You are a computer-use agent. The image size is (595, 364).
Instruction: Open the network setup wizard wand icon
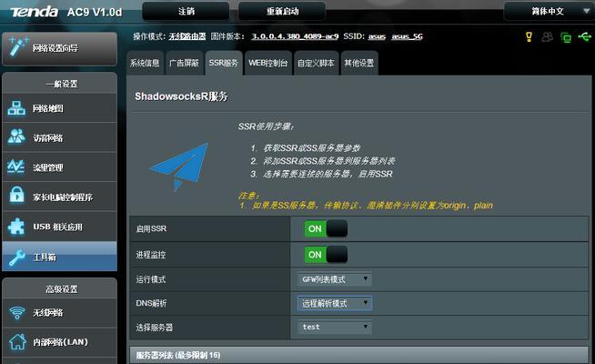(x=18, y=47)
